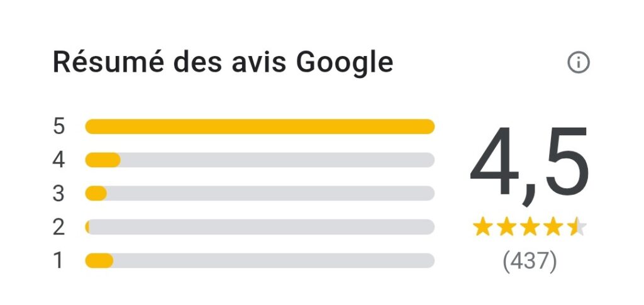The image size is (644, 305).
Task: Click the "2" rating row label
Action: click(x=58, y=227)
